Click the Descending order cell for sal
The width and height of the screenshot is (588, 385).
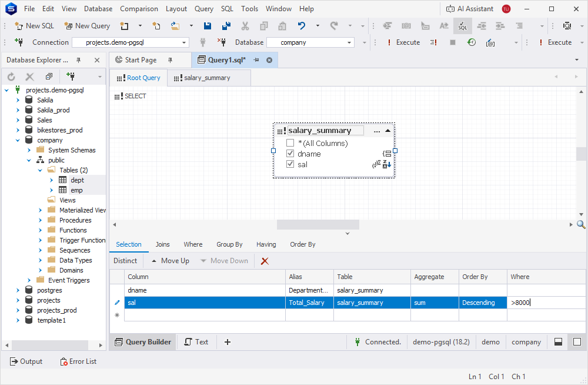(483, 303)
